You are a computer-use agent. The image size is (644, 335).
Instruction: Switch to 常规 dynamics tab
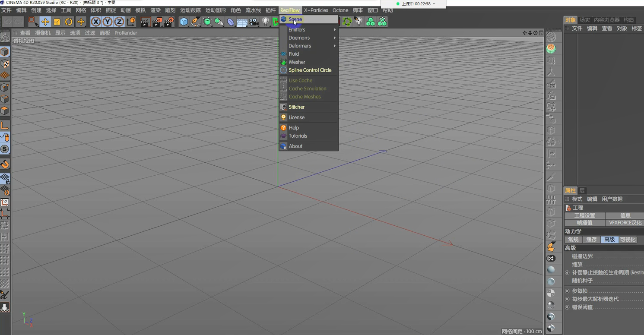click(x=573, y=240)
